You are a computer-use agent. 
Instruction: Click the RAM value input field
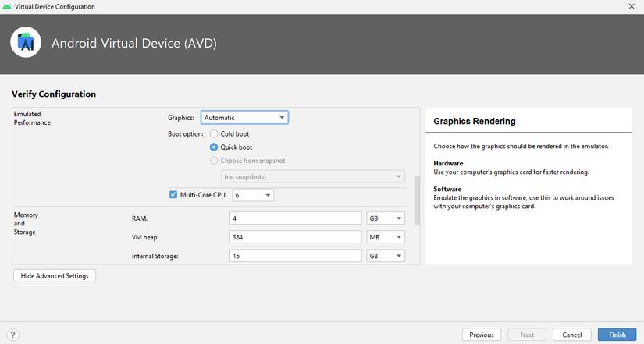(x=295, y=218)
